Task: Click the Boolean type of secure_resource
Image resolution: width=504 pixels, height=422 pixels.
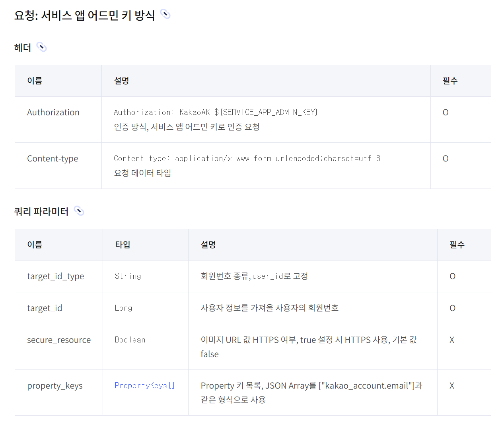Action: tap(130, 340)
